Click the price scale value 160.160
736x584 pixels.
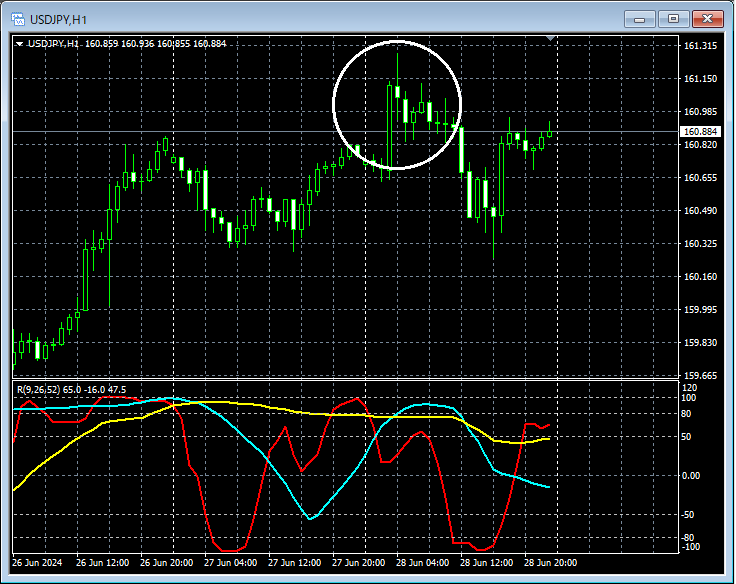(700, 277)
